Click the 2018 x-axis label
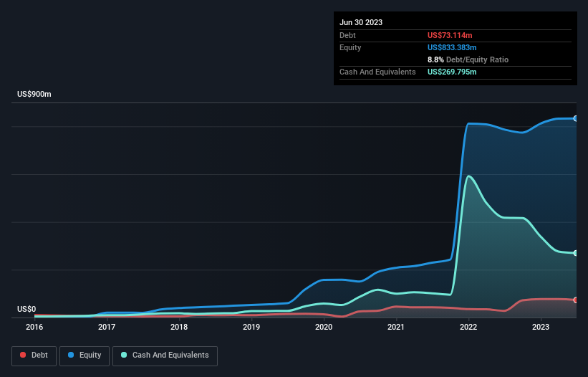 (179, 327)
